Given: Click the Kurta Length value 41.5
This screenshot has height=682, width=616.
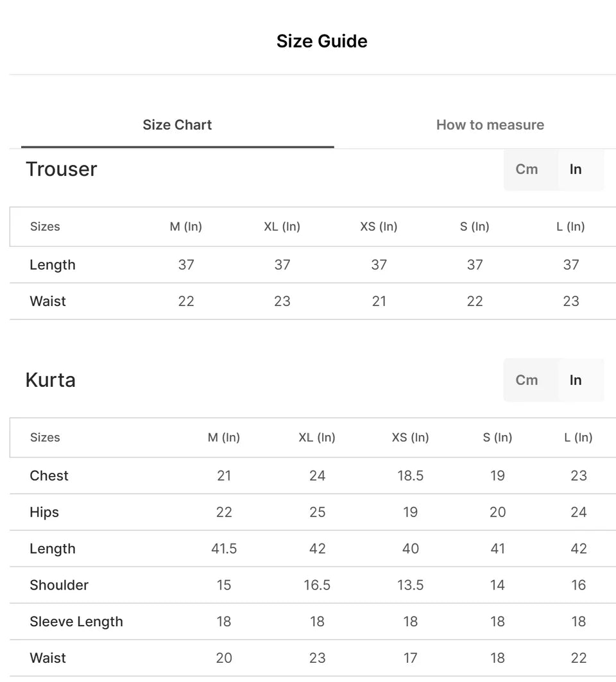Looking at the screenshot, I should 224,549.
